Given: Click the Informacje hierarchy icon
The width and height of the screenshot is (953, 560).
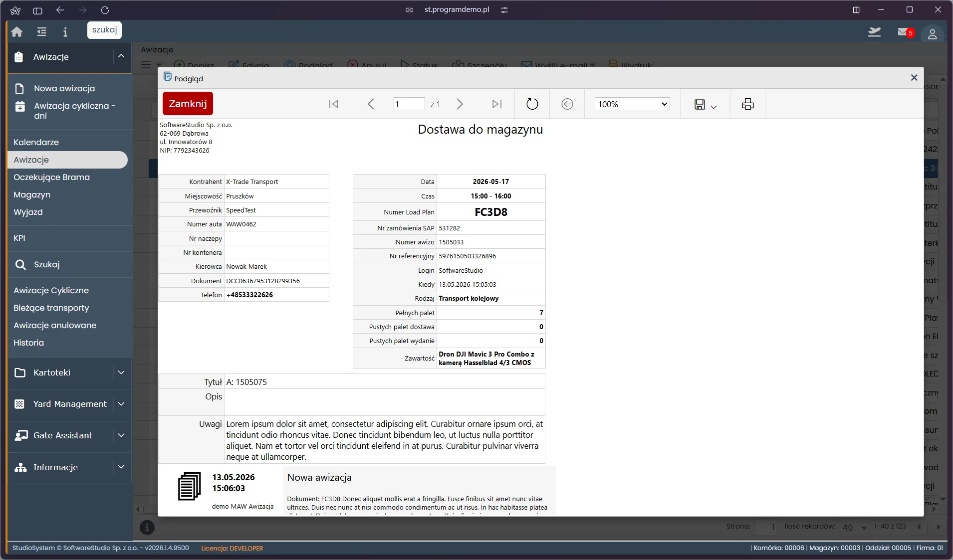Looking at the screenshot, I should pos(20,467).
